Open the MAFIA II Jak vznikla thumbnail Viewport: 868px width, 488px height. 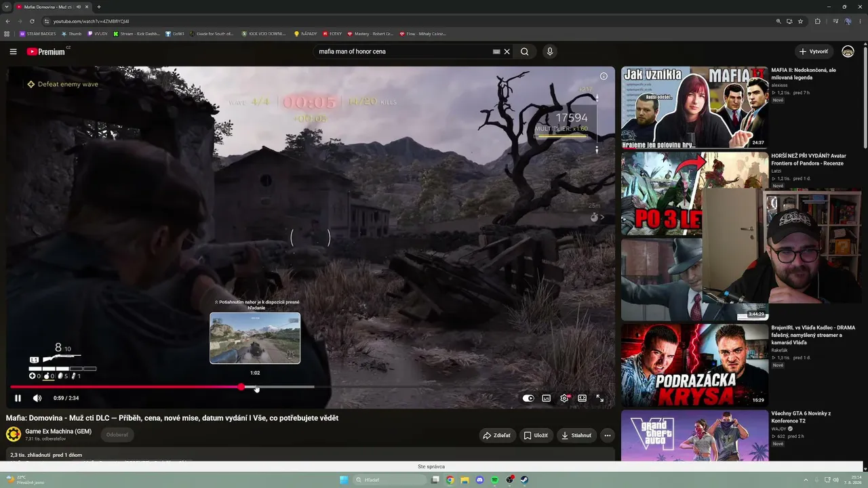pyautogui.click(x=694, y=107)
